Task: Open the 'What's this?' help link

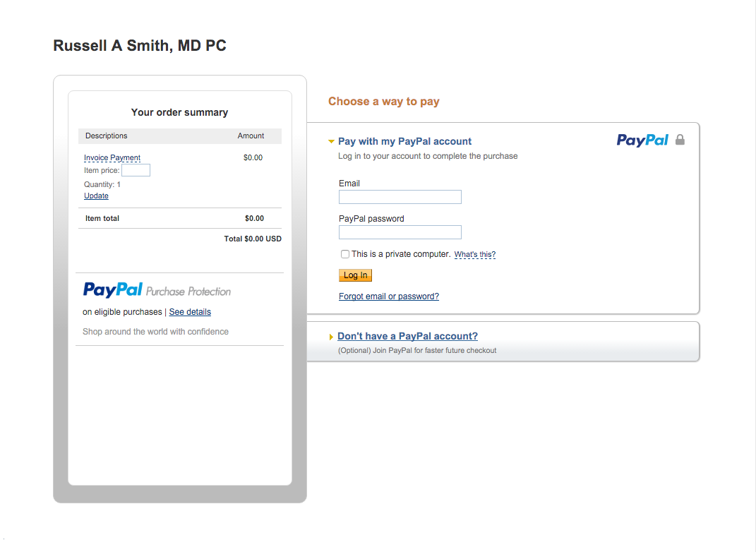Action: point(474,255)
